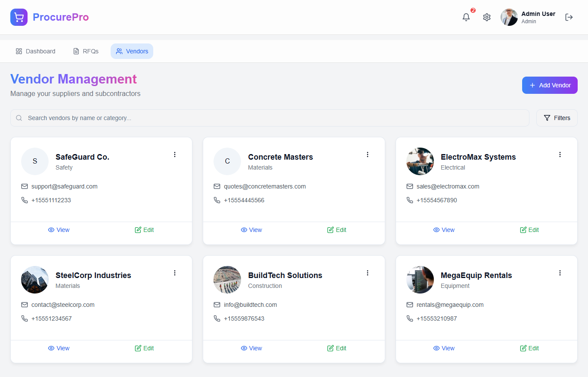588x377 pixels.
Task: Open the notifications bell
Action: pyautogui.click(x=466, y=17)
